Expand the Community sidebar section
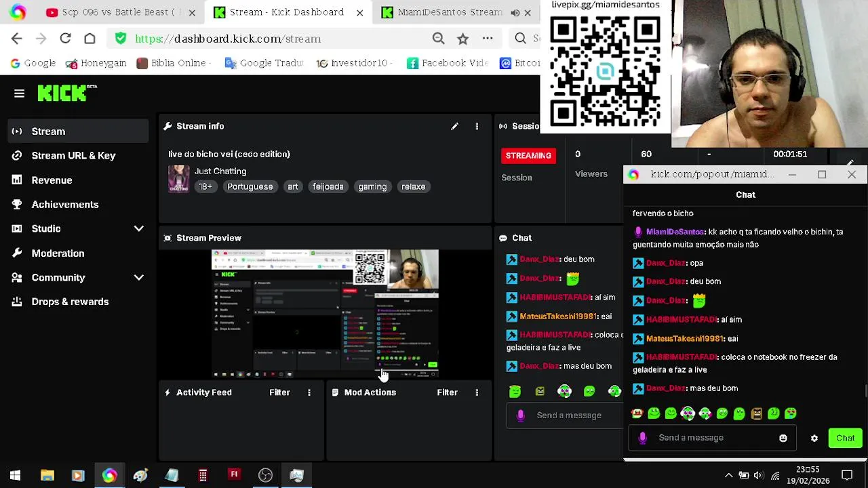This screenshot has width=868, height=488. 139,277
